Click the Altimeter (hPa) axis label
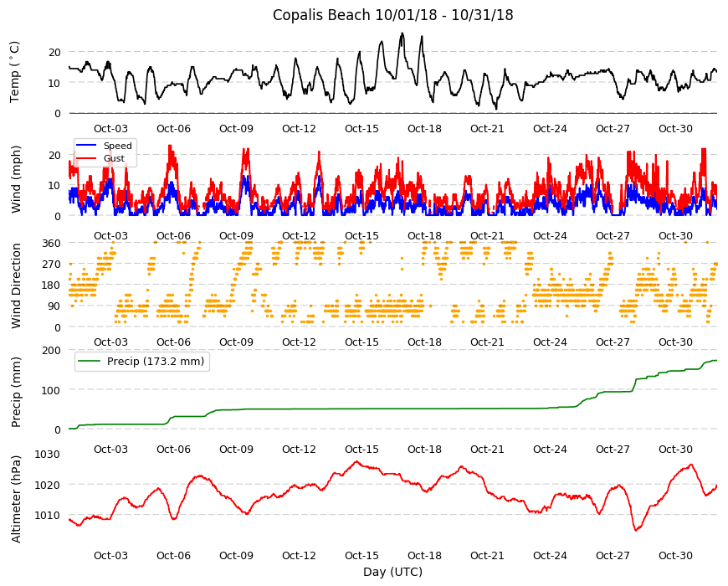 coord(16,499)
